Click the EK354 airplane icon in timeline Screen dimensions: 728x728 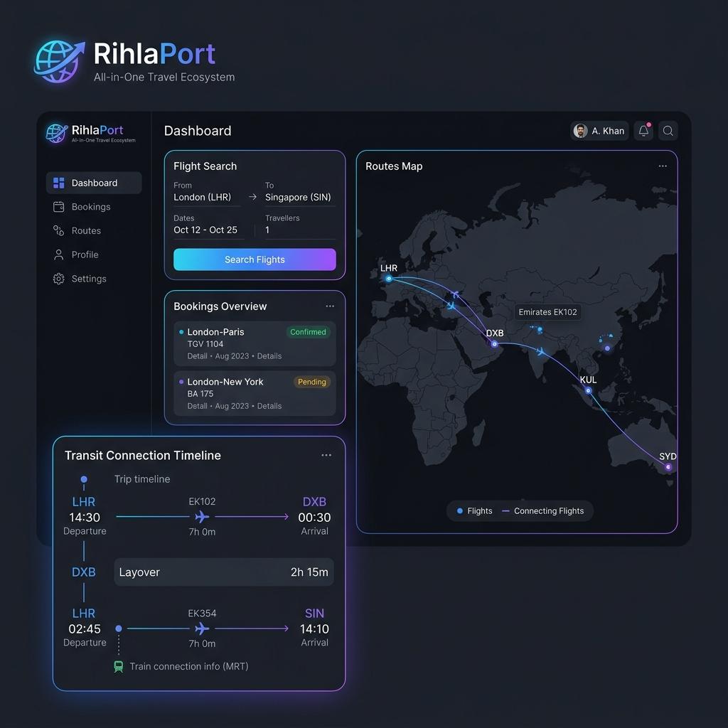pyautogui.click(x=202, y=628)
